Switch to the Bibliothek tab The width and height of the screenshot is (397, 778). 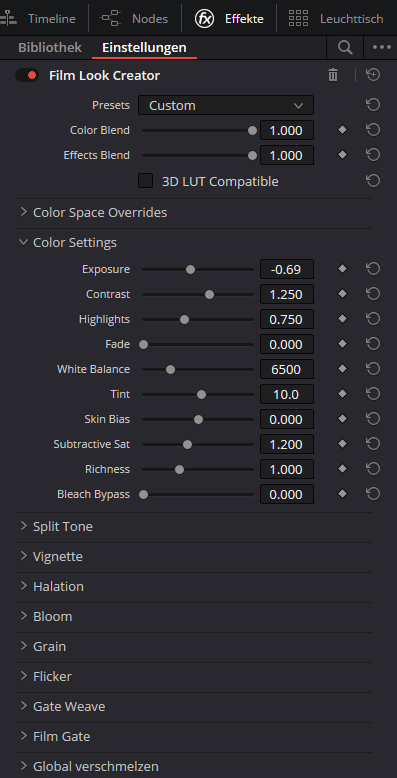click(x=50, y=48)
